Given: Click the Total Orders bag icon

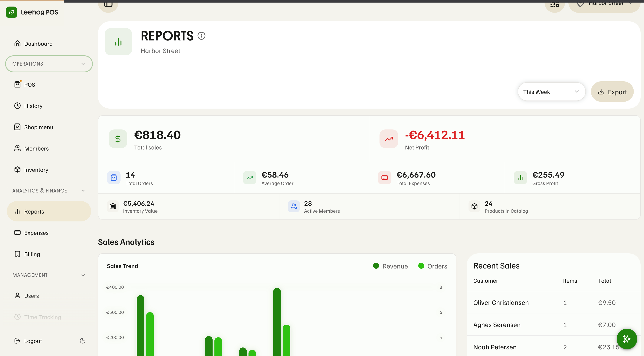Looking at the screenshot, I should (114, 178).
